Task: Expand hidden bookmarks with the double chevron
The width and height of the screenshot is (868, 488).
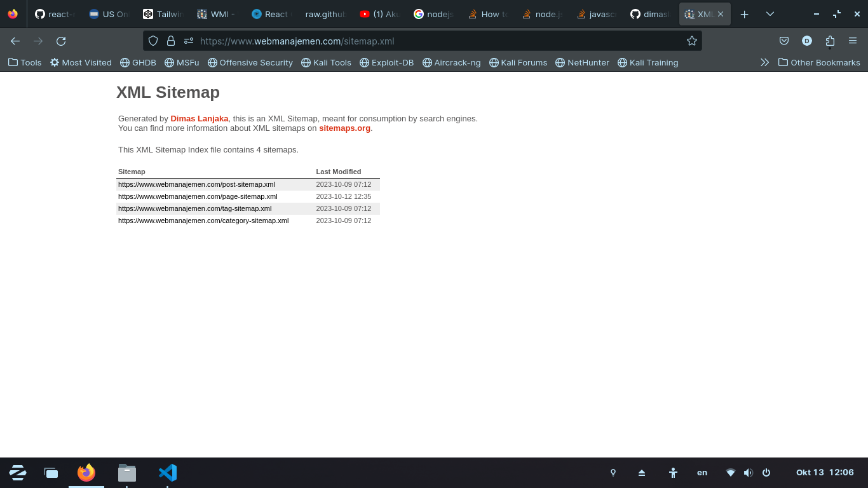Action: pyautogui.click(x=764, y=62)
